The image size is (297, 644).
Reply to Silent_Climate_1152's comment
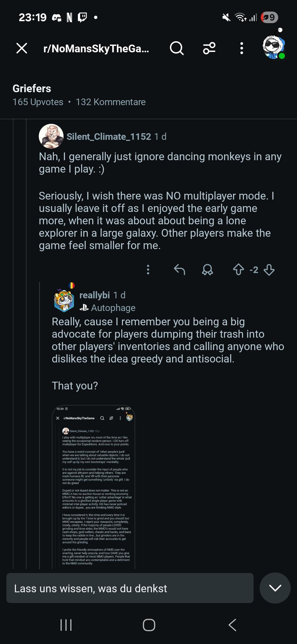coord(180,270)
